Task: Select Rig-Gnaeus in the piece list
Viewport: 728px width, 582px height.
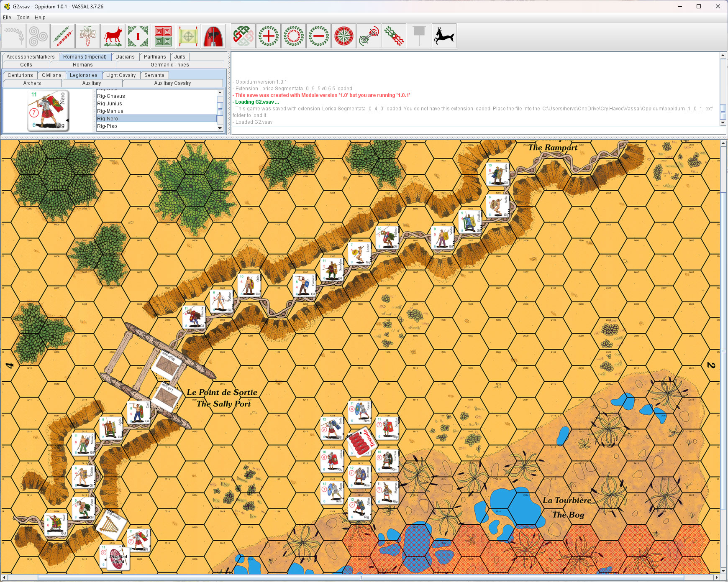Action: point(156,96)
